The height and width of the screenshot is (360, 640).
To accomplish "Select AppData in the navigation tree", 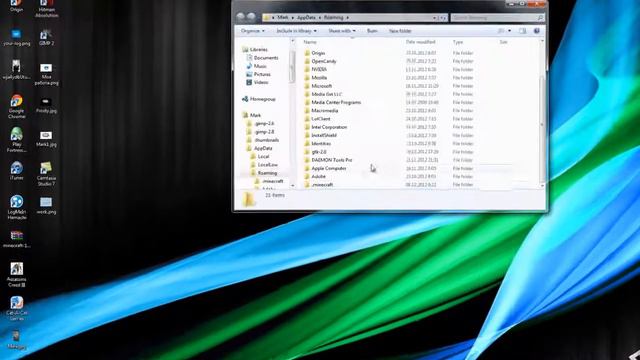I will click(263, 148).
